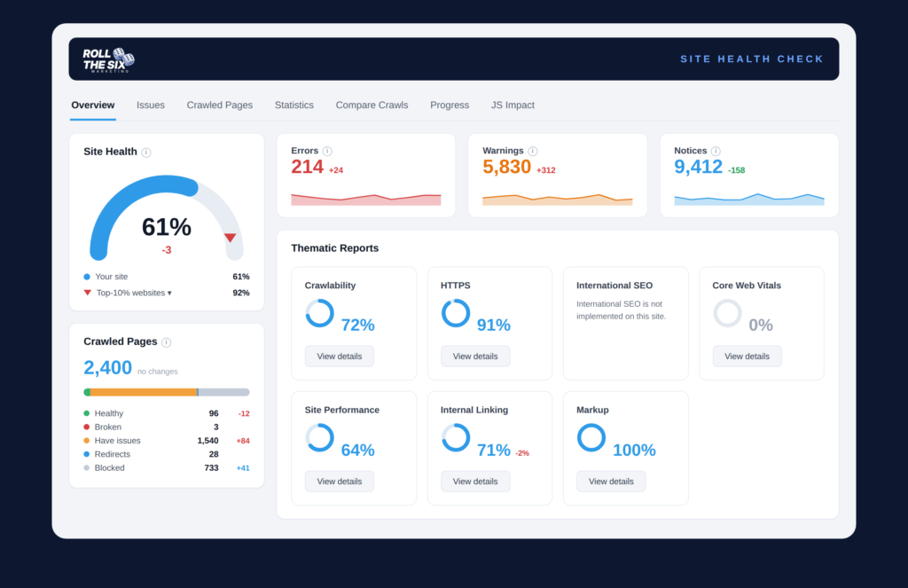The image size is (908, 588).
Task: Go to the Statistics tab
Action: coord(294,106)
